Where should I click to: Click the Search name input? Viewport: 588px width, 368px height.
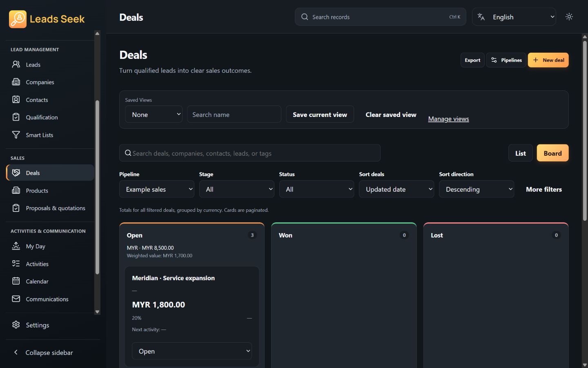tap(234, 114)
